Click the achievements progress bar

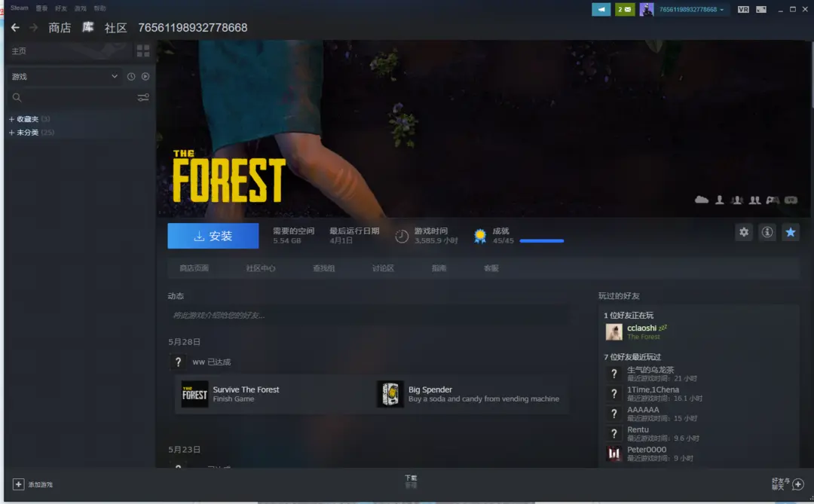point(541,241)
